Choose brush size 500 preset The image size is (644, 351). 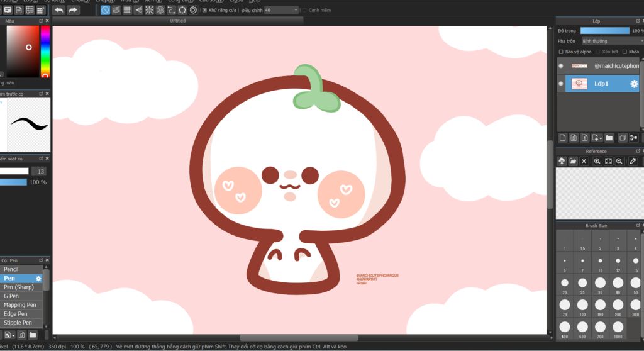[x=582, y=329]
